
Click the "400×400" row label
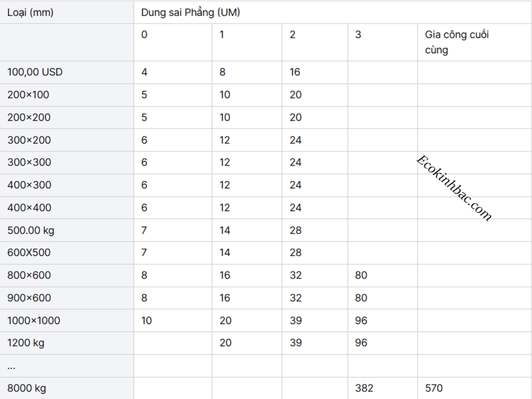click(x=29, y=207)
